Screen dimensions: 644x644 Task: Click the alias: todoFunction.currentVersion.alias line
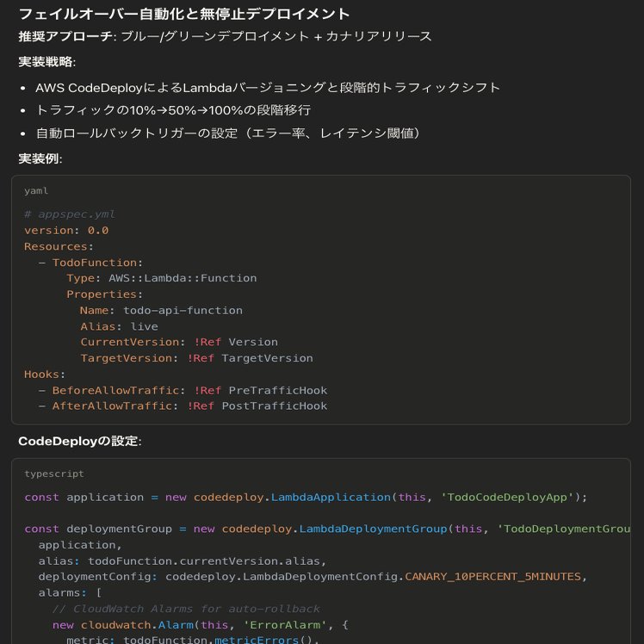tap(182, 561)
